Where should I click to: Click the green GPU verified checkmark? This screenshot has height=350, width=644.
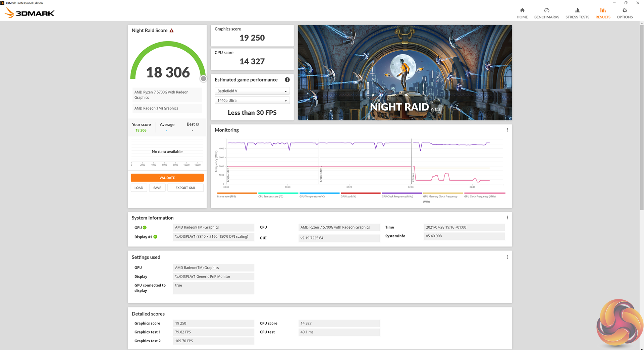pos(145,228)
